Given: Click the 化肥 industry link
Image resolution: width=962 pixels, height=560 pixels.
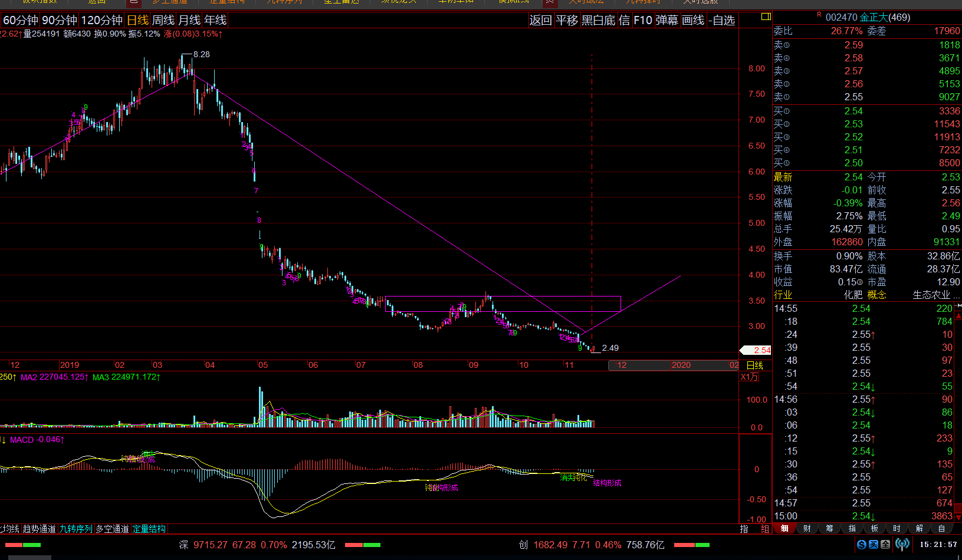Looking at the screenshot, I should pyautogui.click(x=853, y=295).
